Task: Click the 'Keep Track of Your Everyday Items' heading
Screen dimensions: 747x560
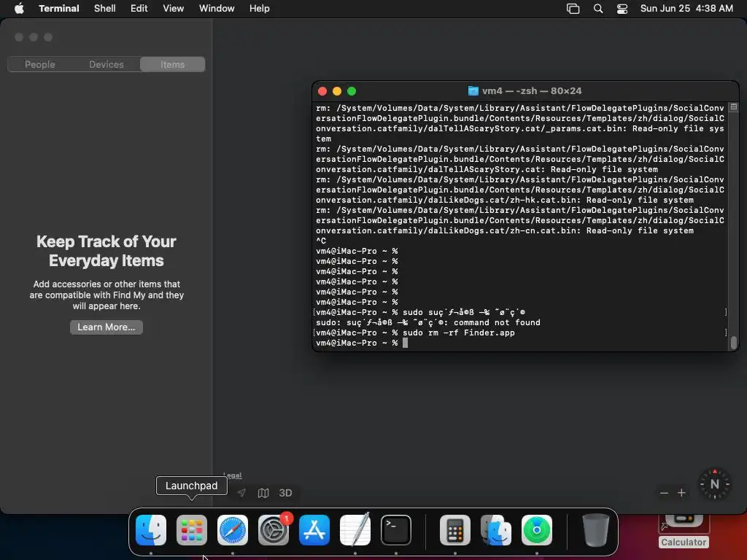Action: coord(107,251)
